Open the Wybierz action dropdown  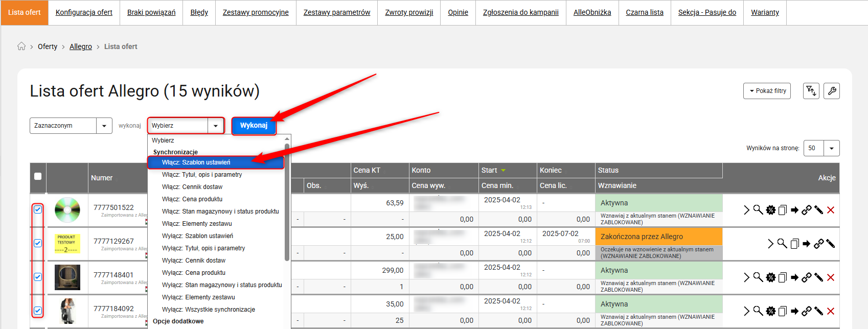click(x=186, y=126)
